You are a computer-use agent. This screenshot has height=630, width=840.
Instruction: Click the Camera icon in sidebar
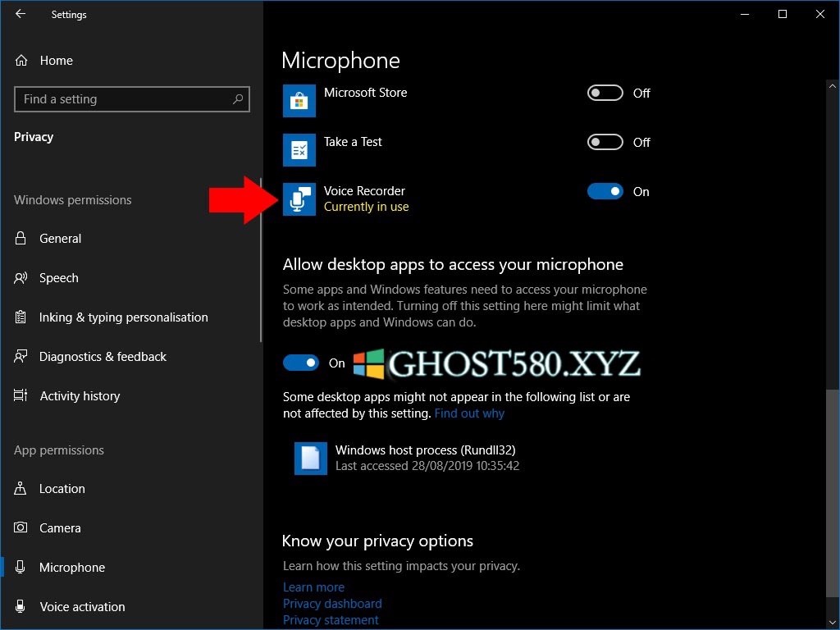[21, 527]
